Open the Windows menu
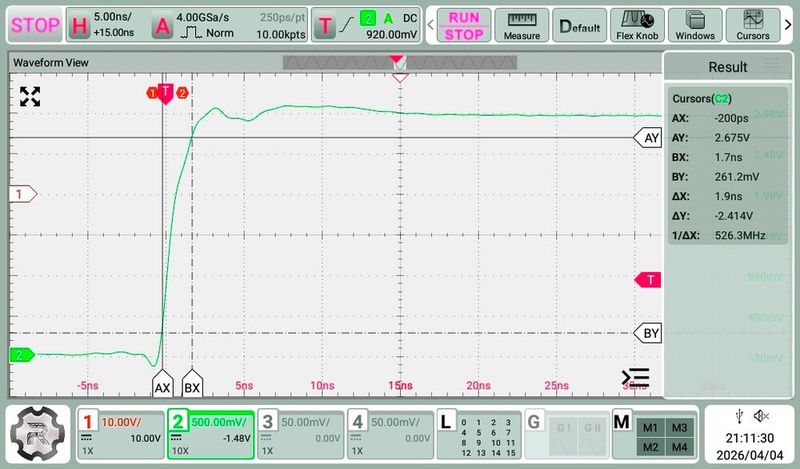The width and height of the screenshot is (800, 469). pyautogui.click(x=695, y=26)
